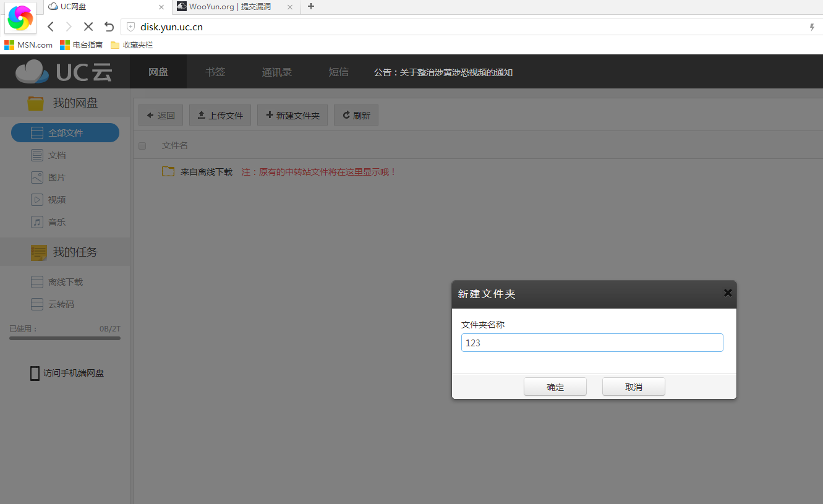
Task: Click the colorful browser logo icon
Action: tap(20, 19)
